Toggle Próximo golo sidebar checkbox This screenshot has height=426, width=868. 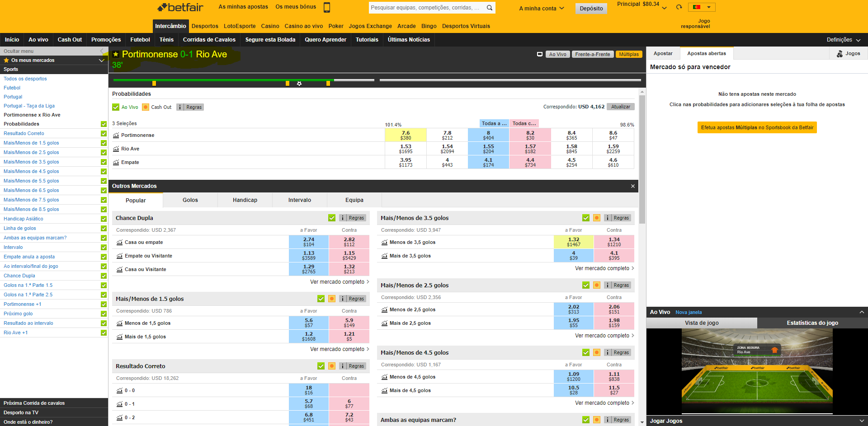point(104,314)
